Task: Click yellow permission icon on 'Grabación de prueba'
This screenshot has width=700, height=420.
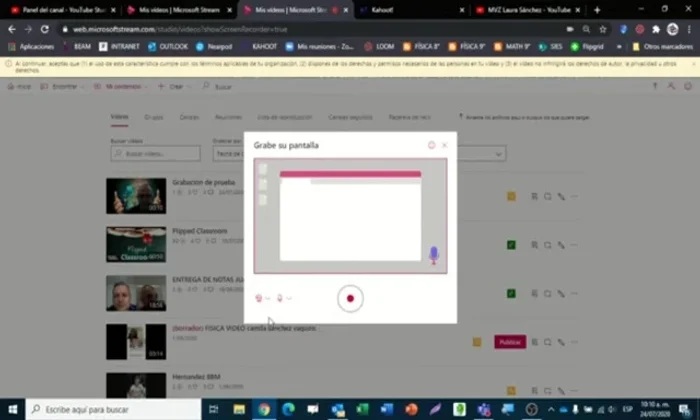Action: pyautogui.click(x=511, y=196)
